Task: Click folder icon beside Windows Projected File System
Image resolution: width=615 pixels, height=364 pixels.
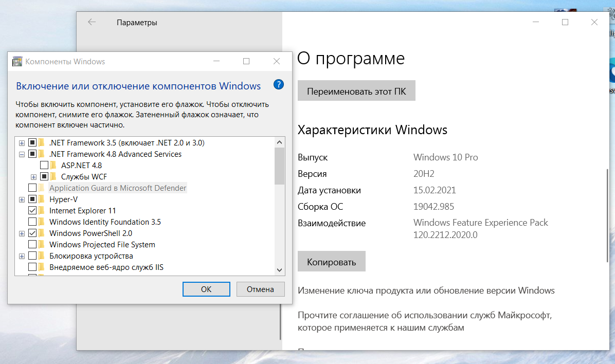Action: (42, 245)
